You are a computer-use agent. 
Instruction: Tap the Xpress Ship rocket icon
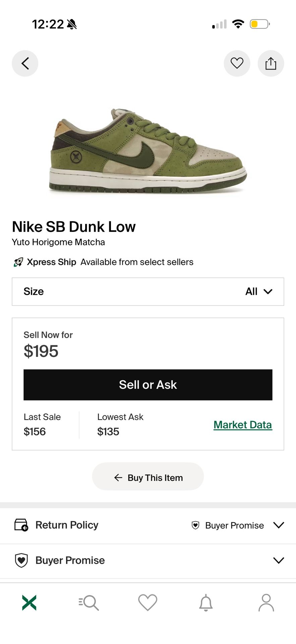18,262
